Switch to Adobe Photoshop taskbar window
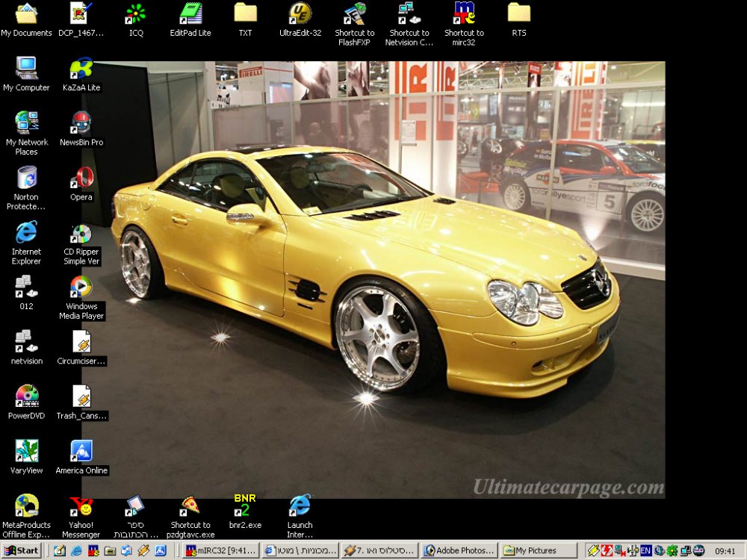The image size is (747, 560). point(459,550)
